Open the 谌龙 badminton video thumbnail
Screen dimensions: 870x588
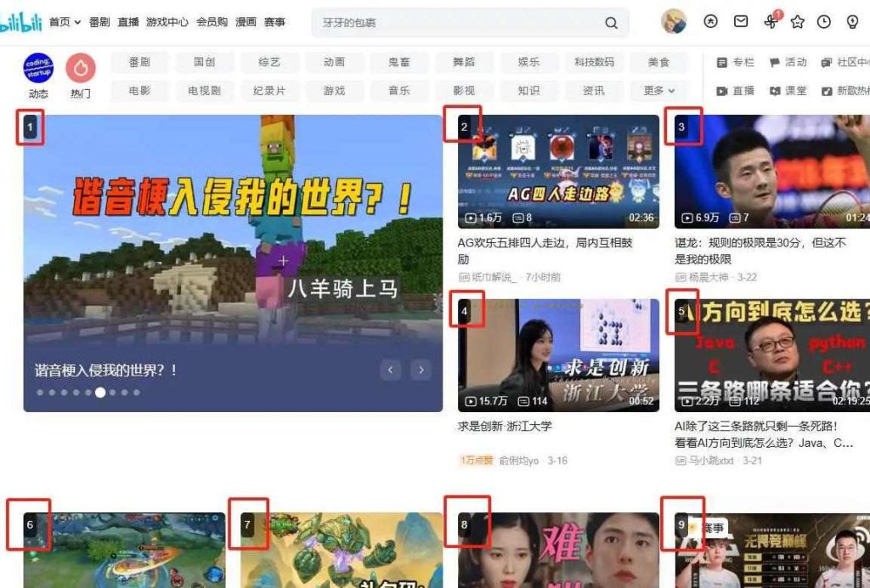click(772, 172)
